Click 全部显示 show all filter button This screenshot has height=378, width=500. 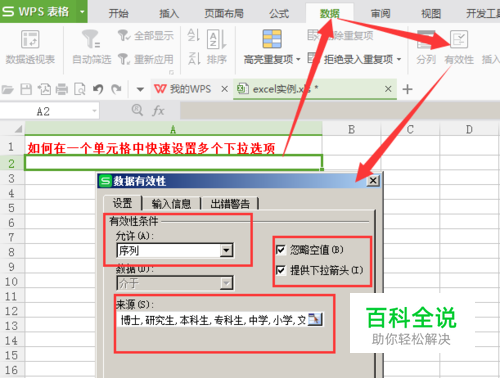146,35
